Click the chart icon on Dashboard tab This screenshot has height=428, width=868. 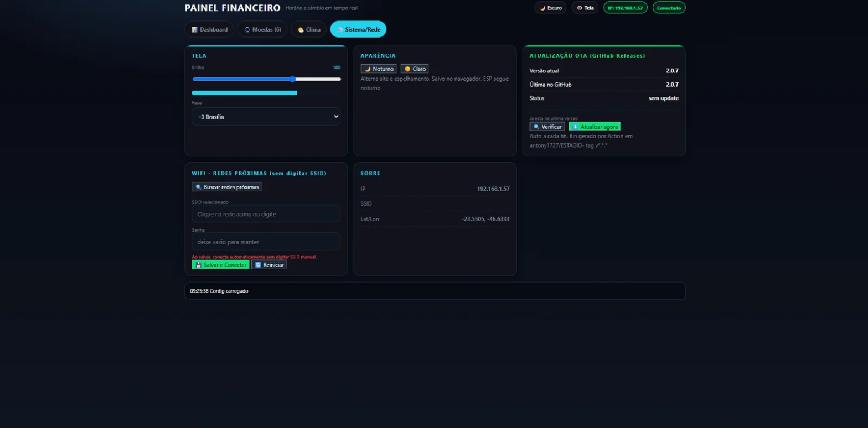click(194, 29)
